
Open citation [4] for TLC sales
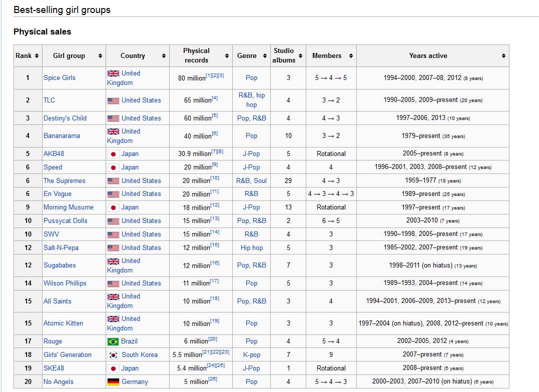tap(215, 98)
